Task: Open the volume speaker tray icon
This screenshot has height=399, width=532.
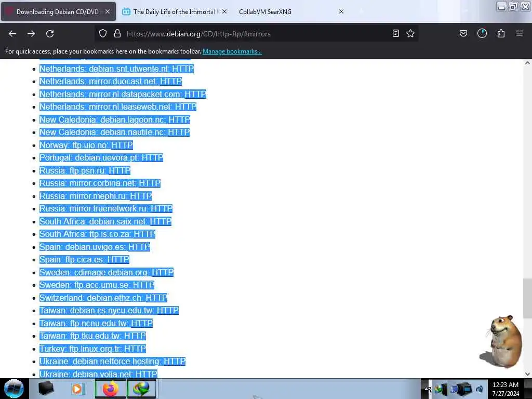Action: pos(480,389)
